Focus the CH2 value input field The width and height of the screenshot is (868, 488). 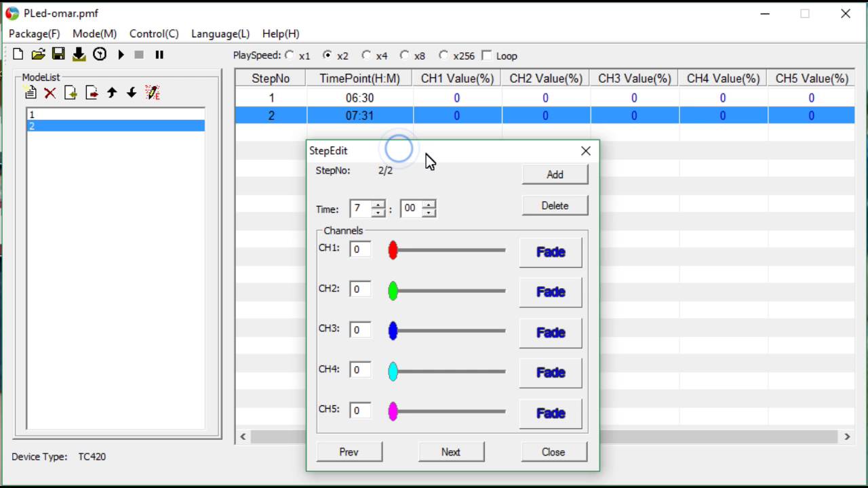[x=360, y=289]
